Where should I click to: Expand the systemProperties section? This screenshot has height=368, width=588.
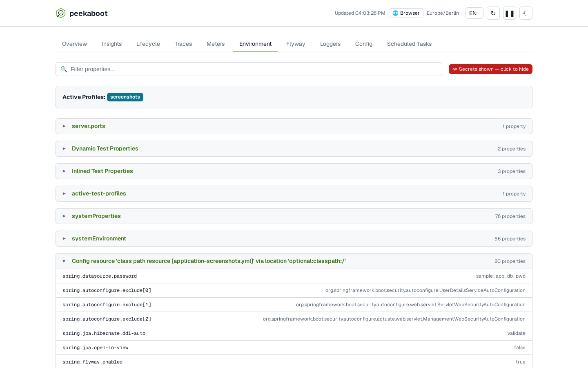[x=294, y=216]
